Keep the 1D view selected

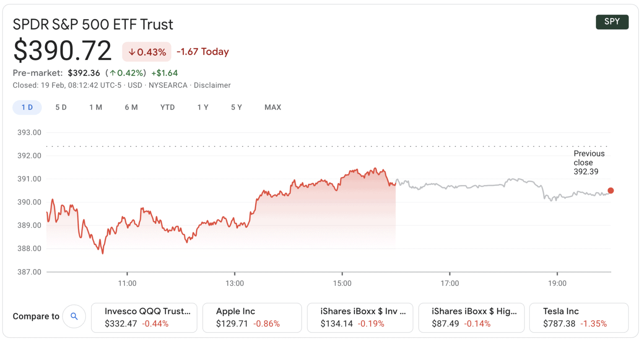tap(27, 107)
